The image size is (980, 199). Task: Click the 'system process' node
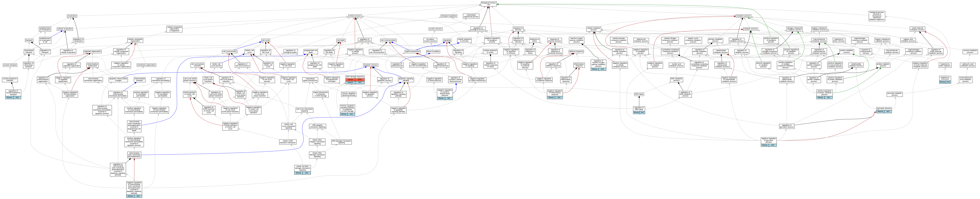pyautogui.click(x=436, y=29)
